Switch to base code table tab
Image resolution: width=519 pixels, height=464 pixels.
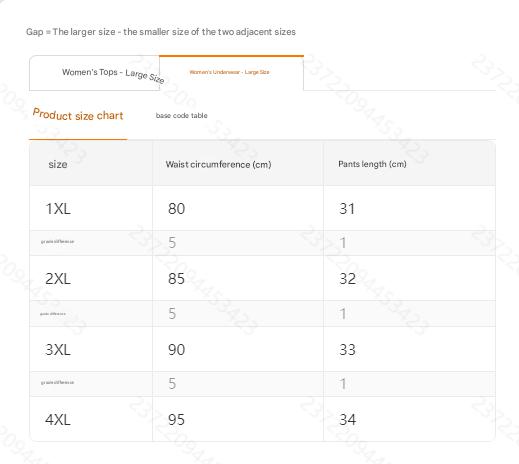pyautogui.click(x=182, y=116)
